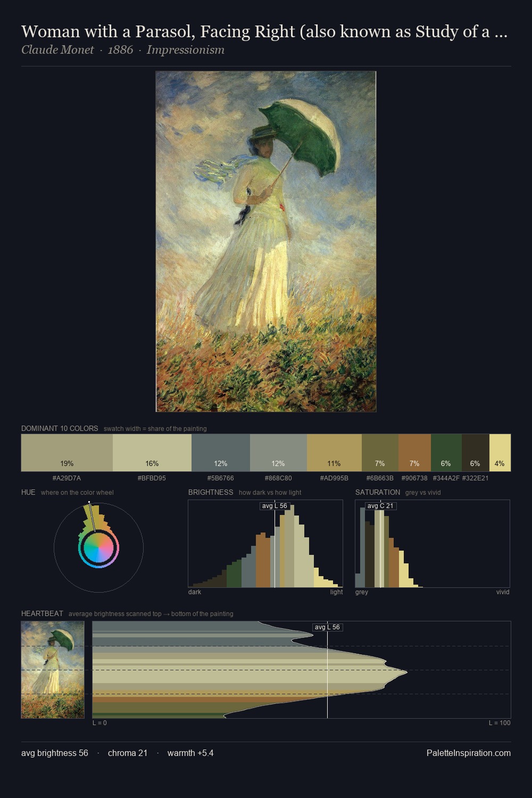Click the 'SATURATION' section heading

point(378,492)
